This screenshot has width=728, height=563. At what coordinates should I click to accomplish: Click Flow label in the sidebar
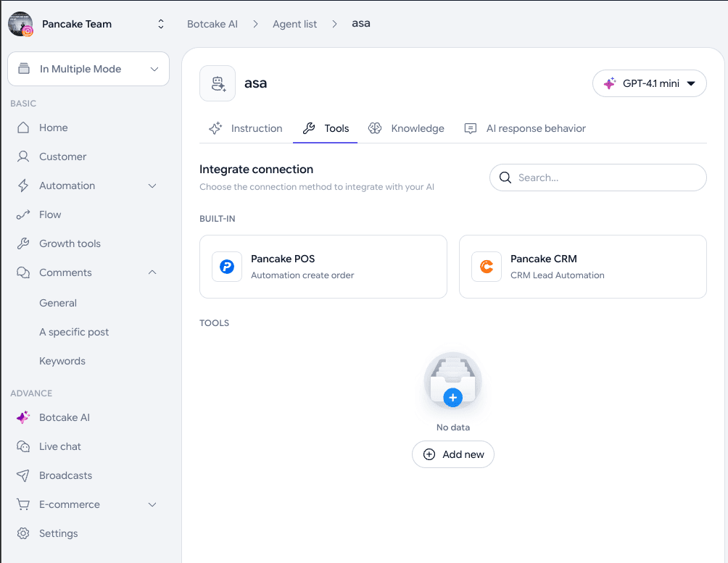tap(50, 214)
